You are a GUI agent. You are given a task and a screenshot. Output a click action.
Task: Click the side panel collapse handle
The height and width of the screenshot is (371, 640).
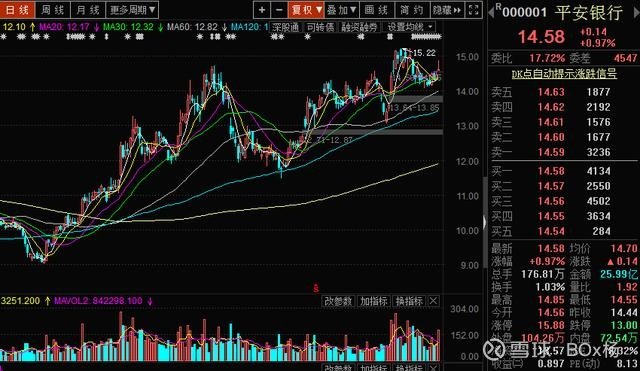coord(484,222)
